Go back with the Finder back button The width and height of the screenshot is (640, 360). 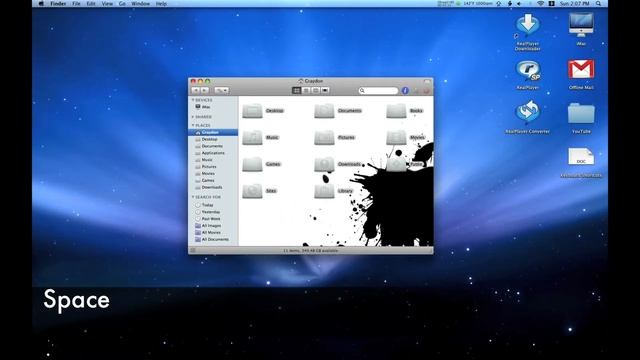[x=196, y=91]
